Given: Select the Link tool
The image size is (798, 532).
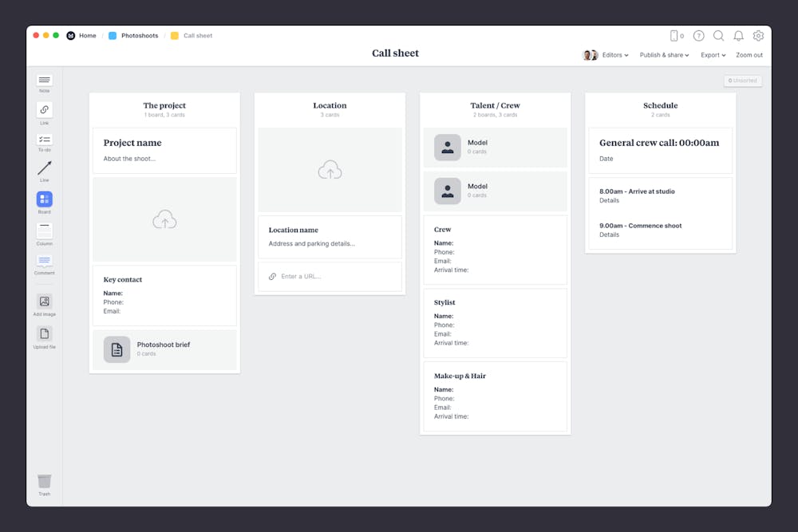Looking at the screenshot, I should coord(44,112).
